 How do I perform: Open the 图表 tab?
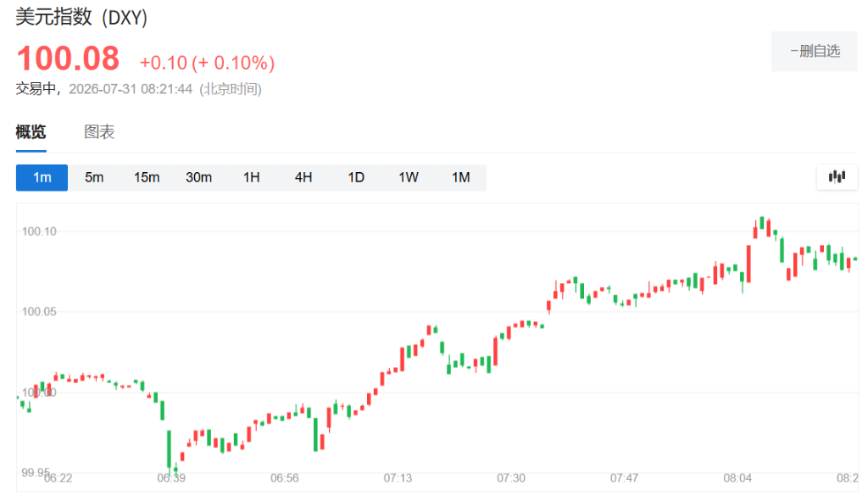(99, 131)
